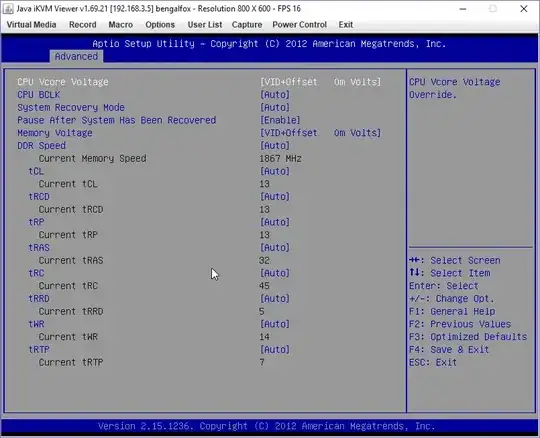This screenshot has width=540, height=438.
Task: Open the Options menu
Action: [160, 25]
